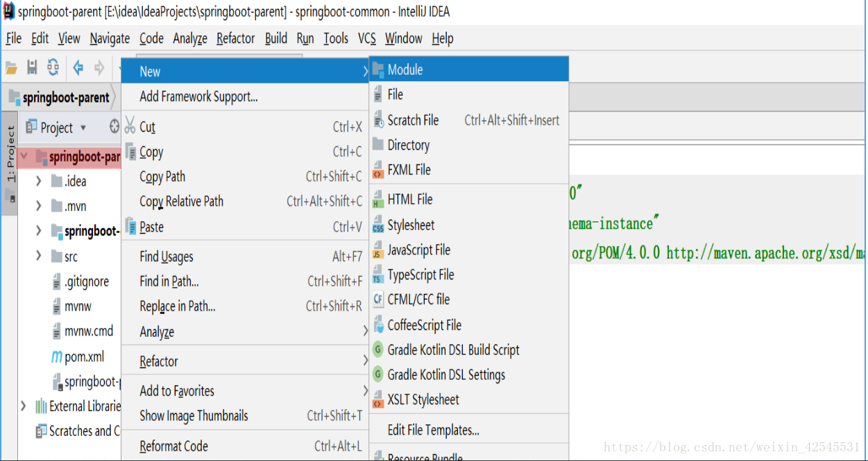
Task: Click the TypeScript File icon
Action: click(378, 275)
